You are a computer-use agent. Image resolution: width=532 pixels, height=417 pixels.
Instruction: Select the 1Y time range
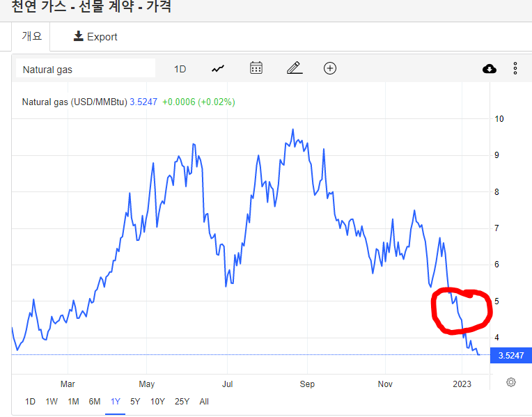pos(116,402)
